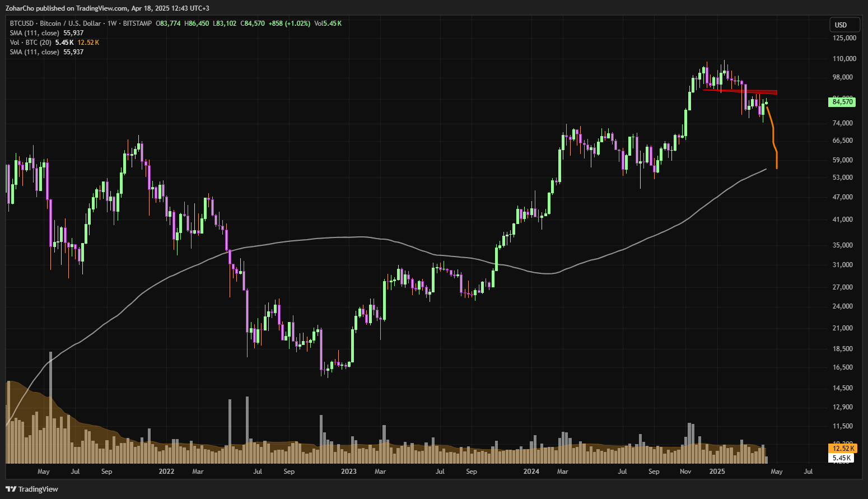Click the high value H86,450
The width and height of the screenshot is (868, 499).
tap(197, 24)
